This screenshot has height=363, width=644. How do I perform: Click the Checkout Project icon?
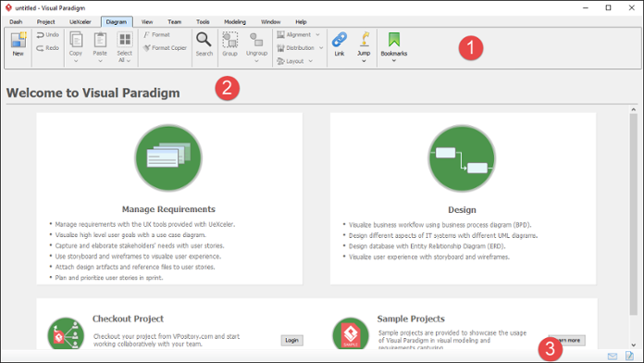pos(66,333)
